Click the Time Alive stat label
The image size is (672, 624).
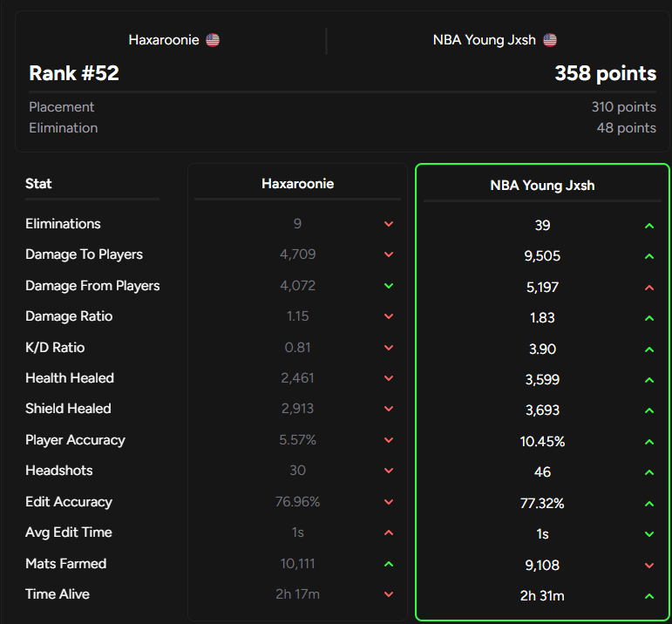pyautogui.click(x=58, y=594)
